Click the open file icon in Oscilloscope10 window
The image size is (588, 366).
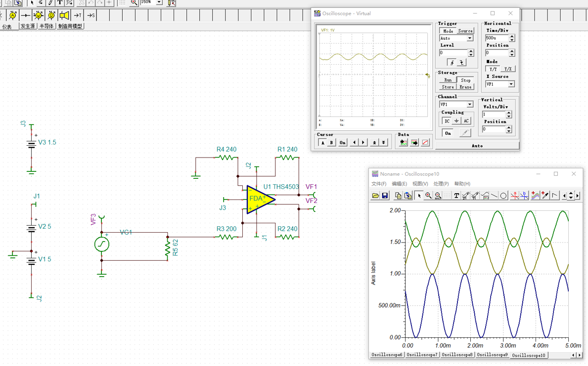376,196
